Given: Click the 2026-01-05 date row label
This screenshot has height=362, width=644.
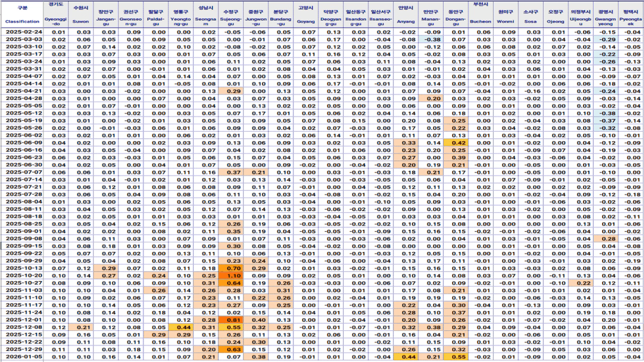Looking at the screenshot, I should tap(22, 357).
